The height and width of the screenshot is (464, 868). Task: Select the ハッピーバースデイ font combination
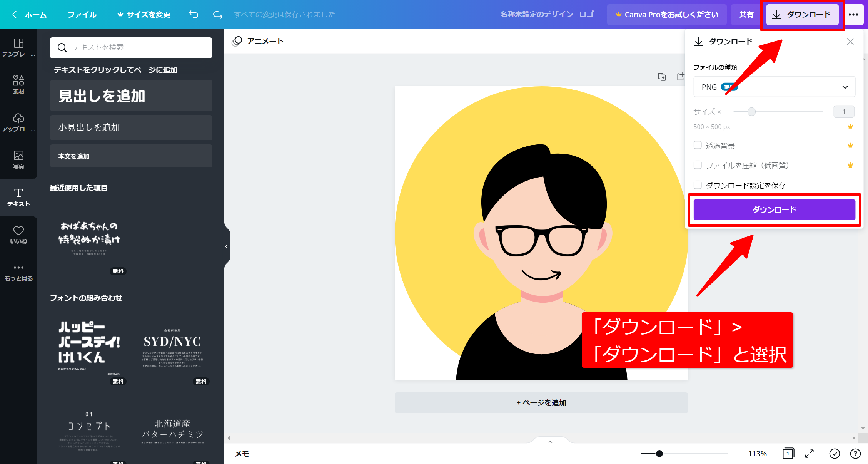pyautogui.click(x=89, y=348)
